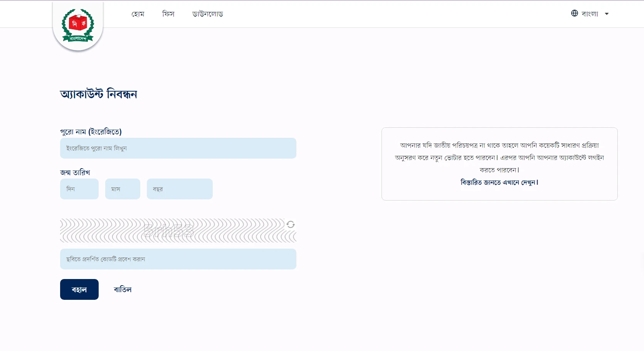Image resolution: width=644 pixels, height=351 pixels.
Task: Refresh the captcha image code
Action: coord(291,224)
